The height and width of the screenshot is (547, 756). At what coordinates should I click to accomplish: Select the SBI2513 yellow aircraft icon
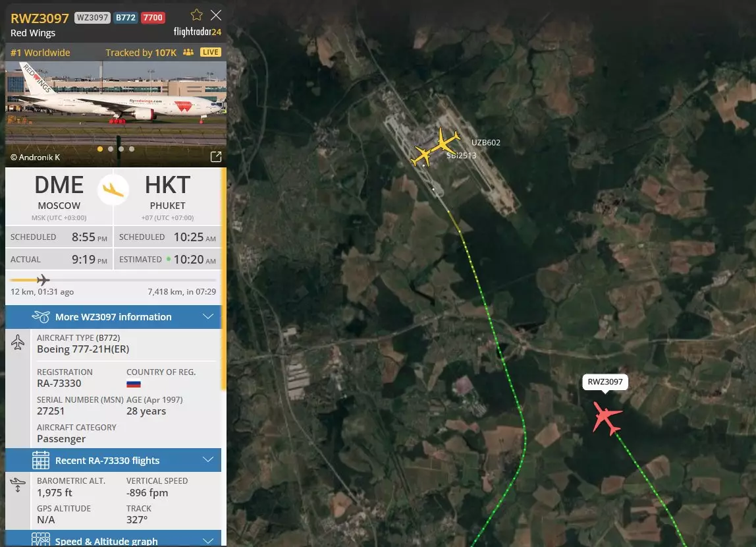[421, 157]
